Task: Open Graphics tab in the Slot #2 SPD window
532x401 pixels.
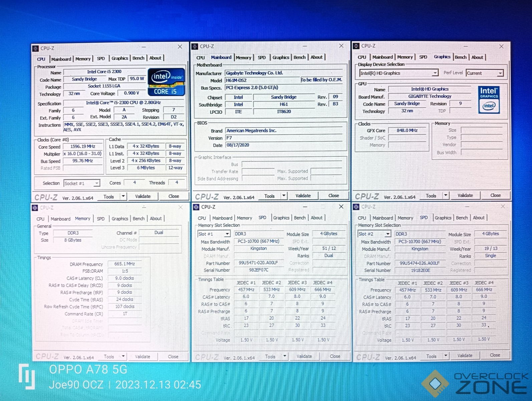Action: [x=443, y=218]
